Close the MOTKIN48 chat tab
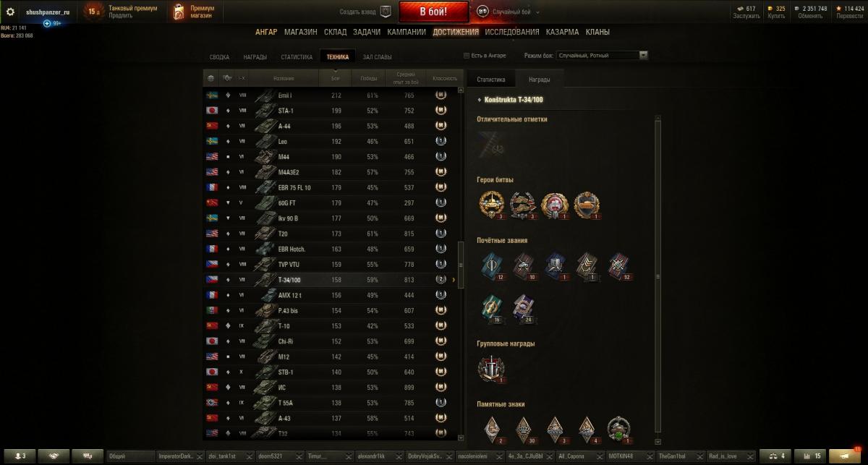868x465 pixels. (x=650, y=457)
